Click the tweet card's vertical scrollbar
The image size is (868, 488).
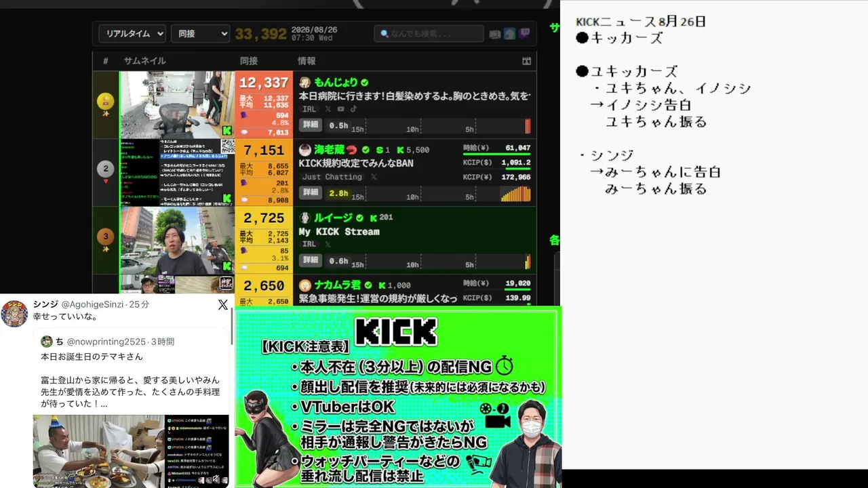(232, 325)
